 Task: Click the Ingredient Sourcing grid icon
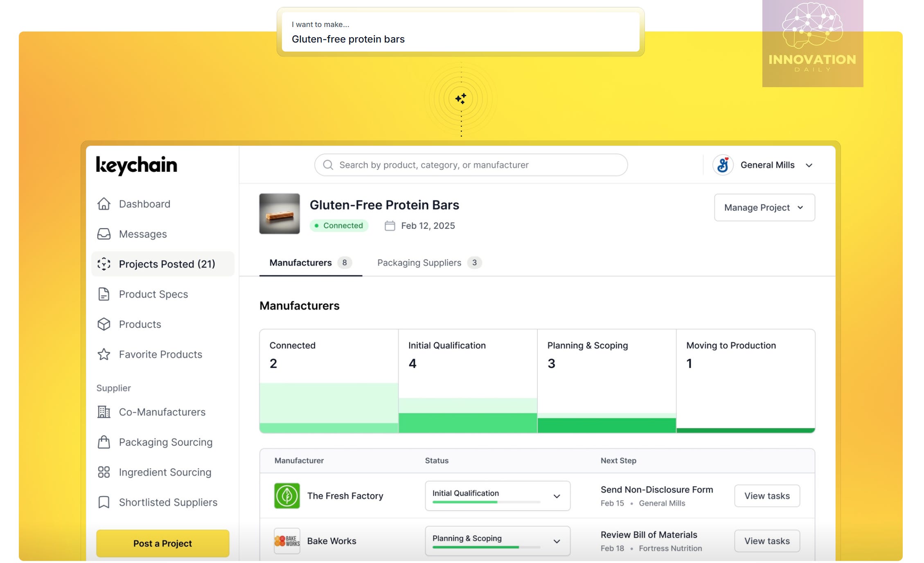104,472
